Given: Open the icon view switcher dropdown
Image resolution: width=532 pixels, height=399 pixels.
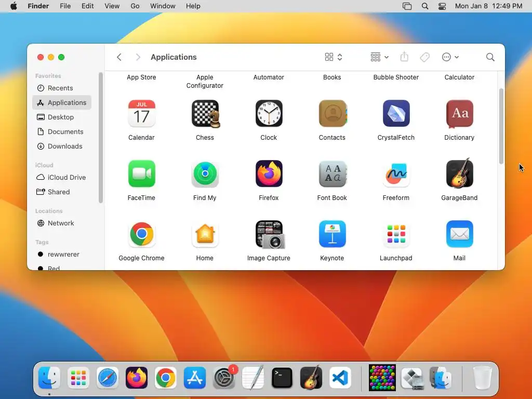Looking at the screenshot, I should [333, 57].
